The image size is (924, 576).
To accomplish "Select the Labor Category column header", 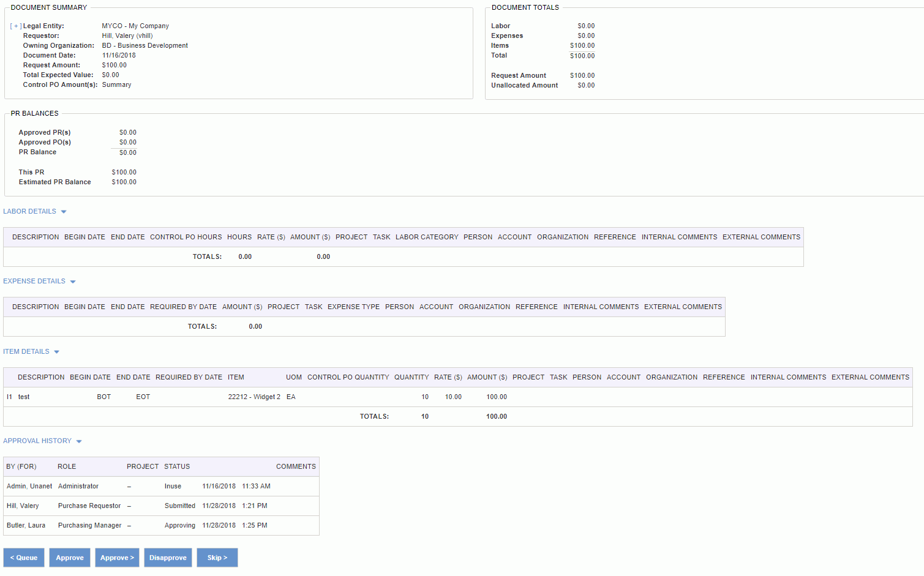I will 427,238.
